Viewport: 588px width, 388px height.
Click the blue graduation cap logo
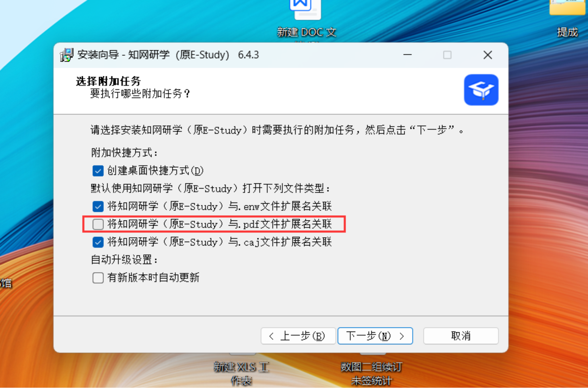[481, 90]
